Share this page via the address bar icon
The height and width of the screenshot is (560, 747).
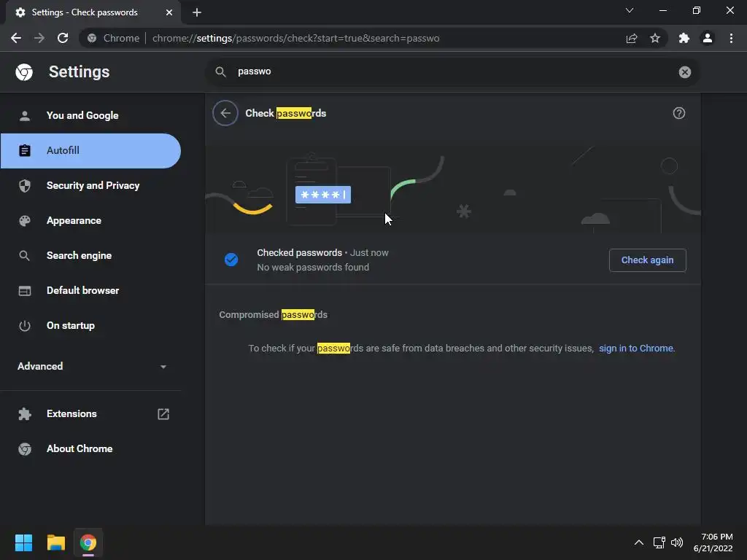[x=632, y=38]
